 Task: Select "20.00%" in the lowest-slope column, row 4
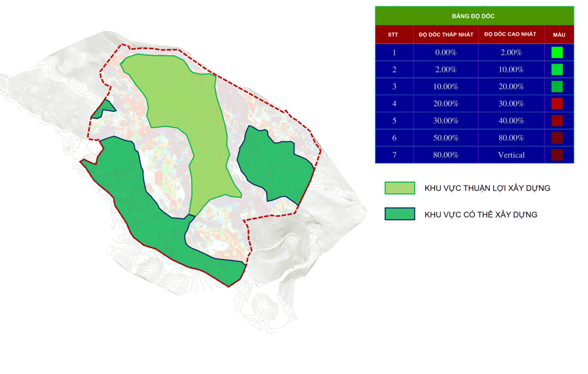(x=445, y=104)
